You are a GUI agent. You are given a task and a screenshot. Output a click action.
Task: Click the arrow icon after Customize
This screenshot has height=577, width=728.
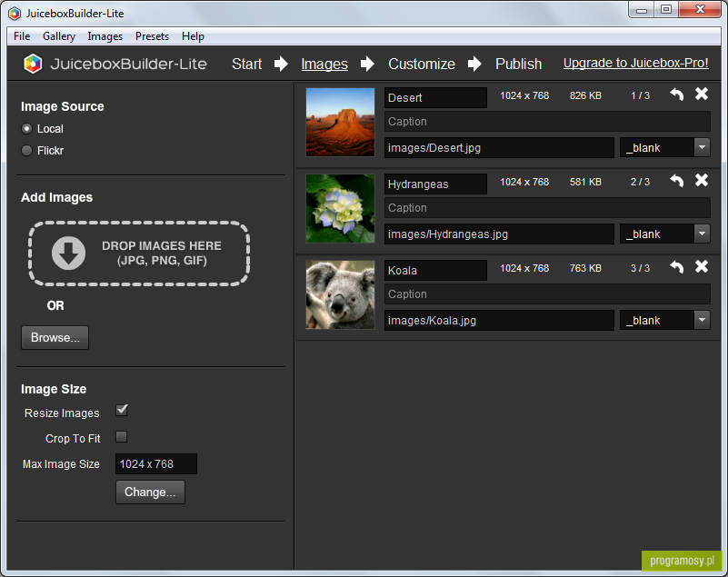tap(474, 64)
